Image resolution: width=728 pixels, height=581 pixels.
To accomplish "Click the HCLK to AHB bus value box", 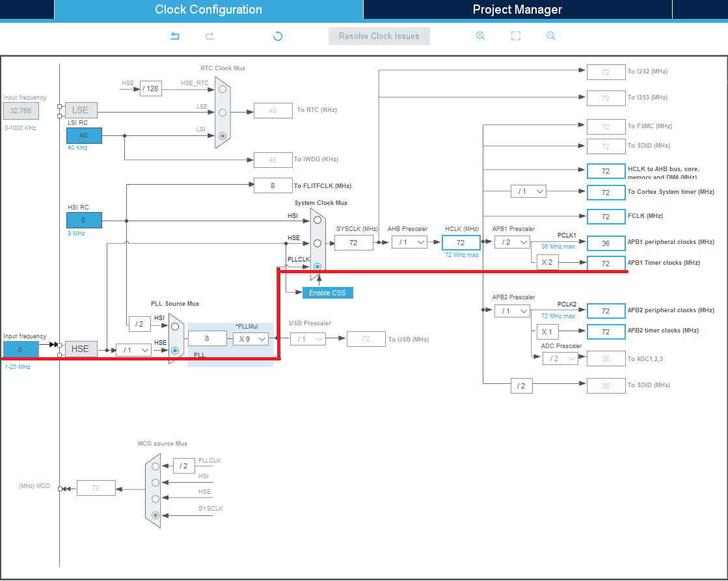I will point(606,171).
